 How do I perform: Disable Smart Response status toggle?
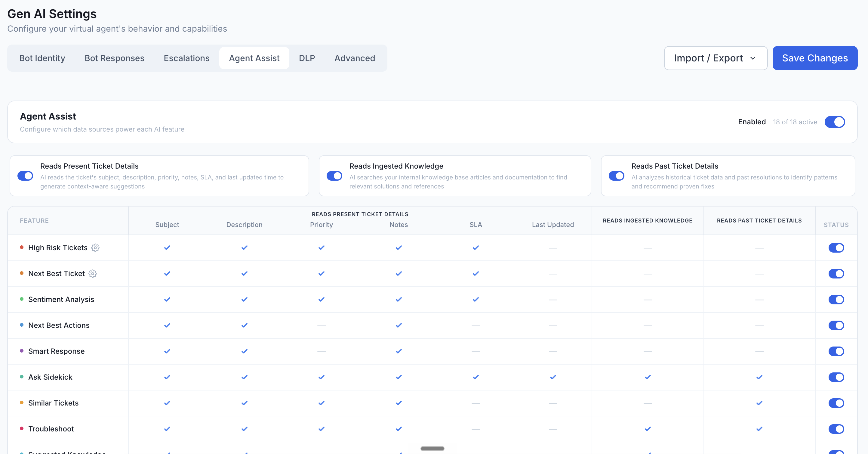[x=836, y=351]
